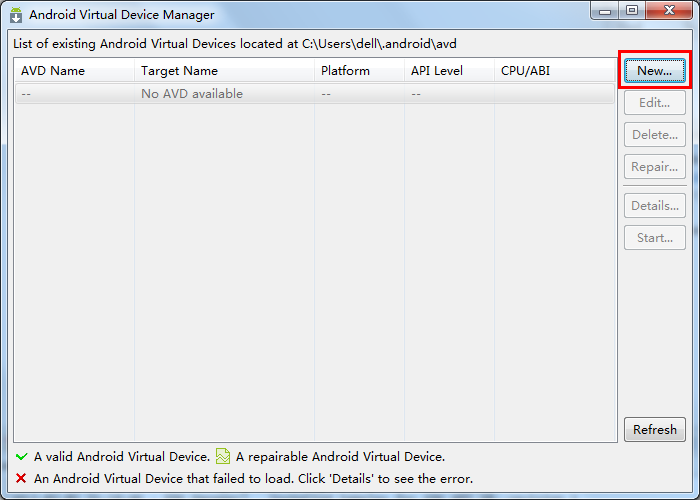The width and height of the screenshot is (700, 500).
Task: Open Details... for the device
Action: click(x=655, y=206)
